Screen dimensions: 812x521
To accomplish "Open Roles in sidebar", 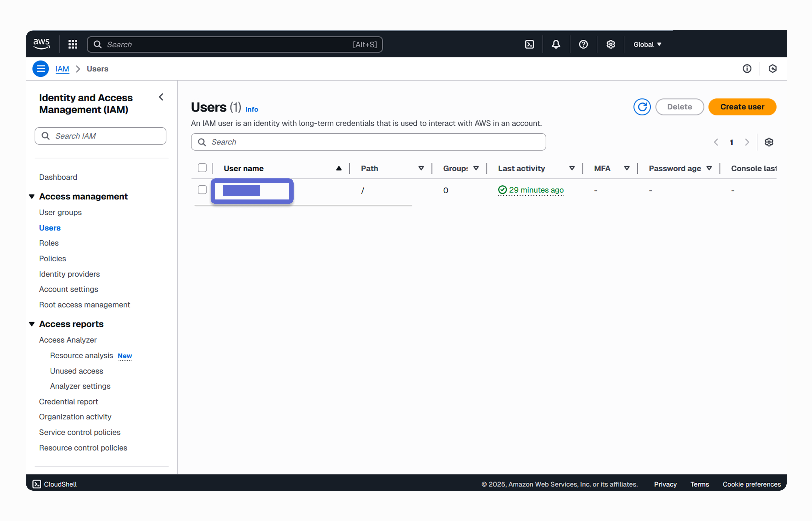I will point(49,243).
